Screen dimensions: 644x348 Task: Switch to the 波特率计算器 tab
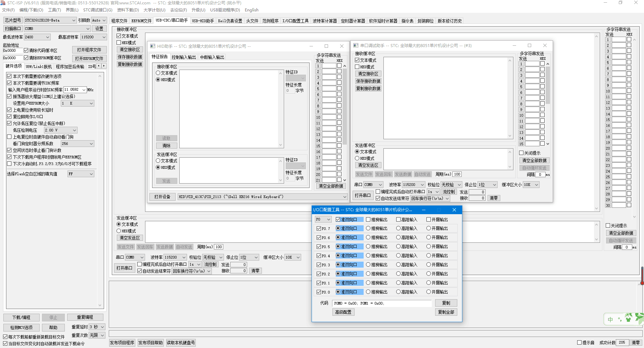325,21
